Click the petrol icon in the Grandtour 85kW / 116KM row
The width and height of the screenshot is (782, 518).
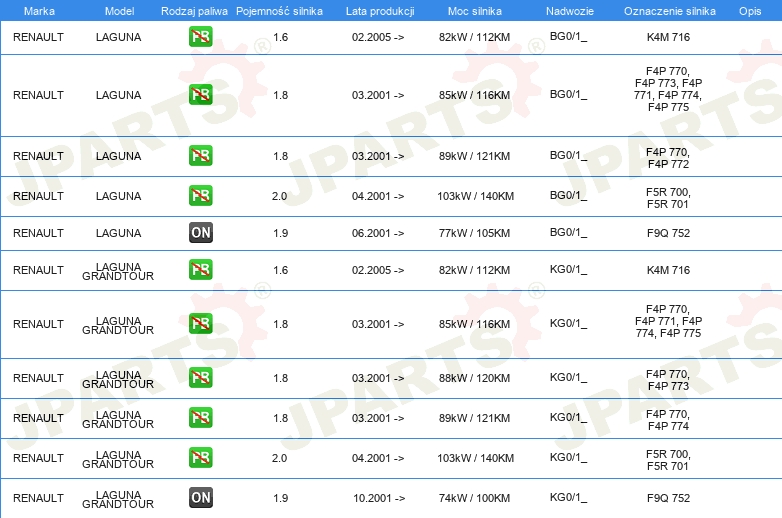pos(200,323)
